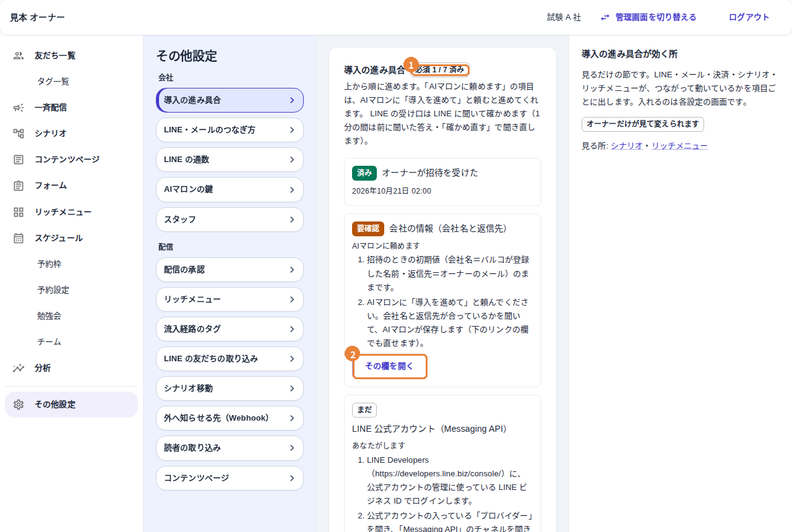Image resolution: width=792 pixels, height=532 pixels.
Task: Follow the リッチメニュー link in help panel
Action: 679,146
